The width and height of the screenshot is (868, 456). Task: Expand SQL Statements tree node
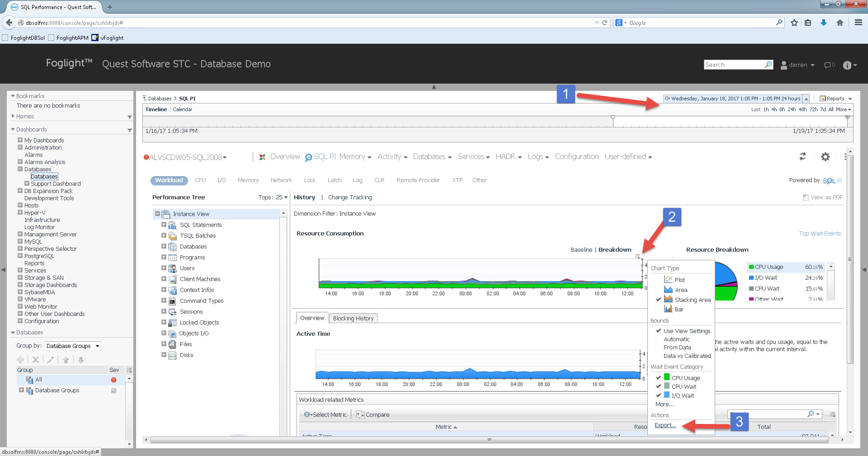(x=164, y=225)
